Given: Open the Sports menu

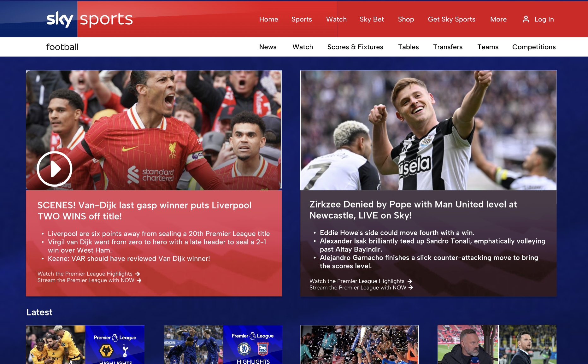Looking at the screenshot, I should tap(302, 19).
